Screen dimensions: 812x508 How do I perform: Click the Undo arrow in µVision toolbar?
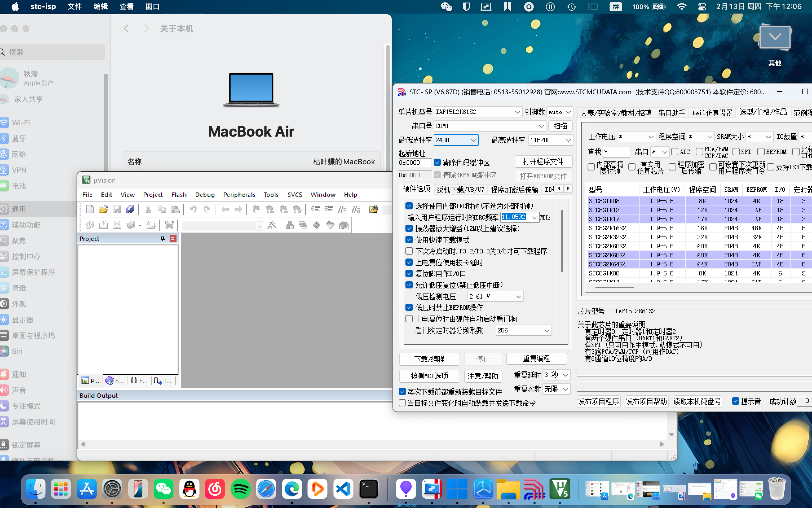[x=193, y=209]
